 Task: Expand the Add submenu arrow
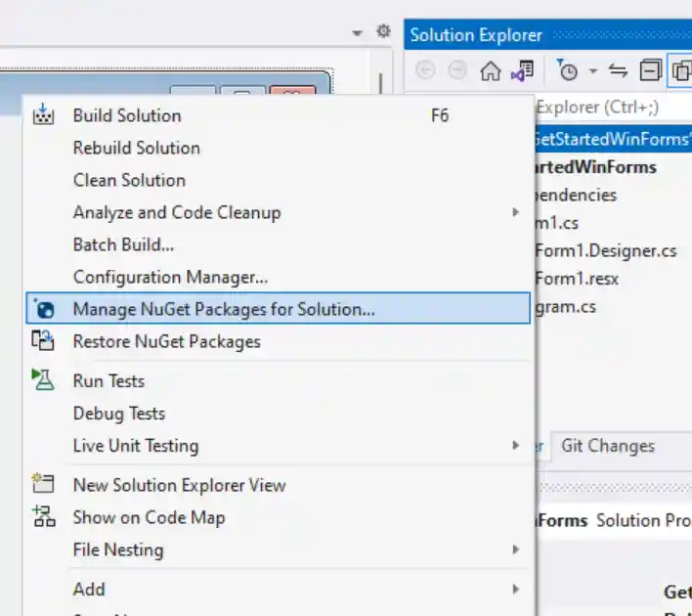click(x=515, y=589)
